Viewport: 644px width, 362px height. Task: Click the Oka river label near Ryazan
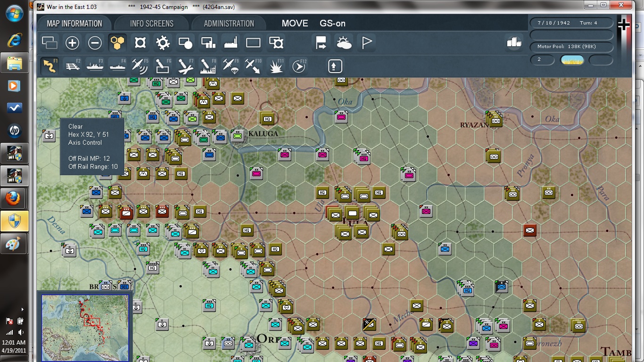click(x=552, y=119)
